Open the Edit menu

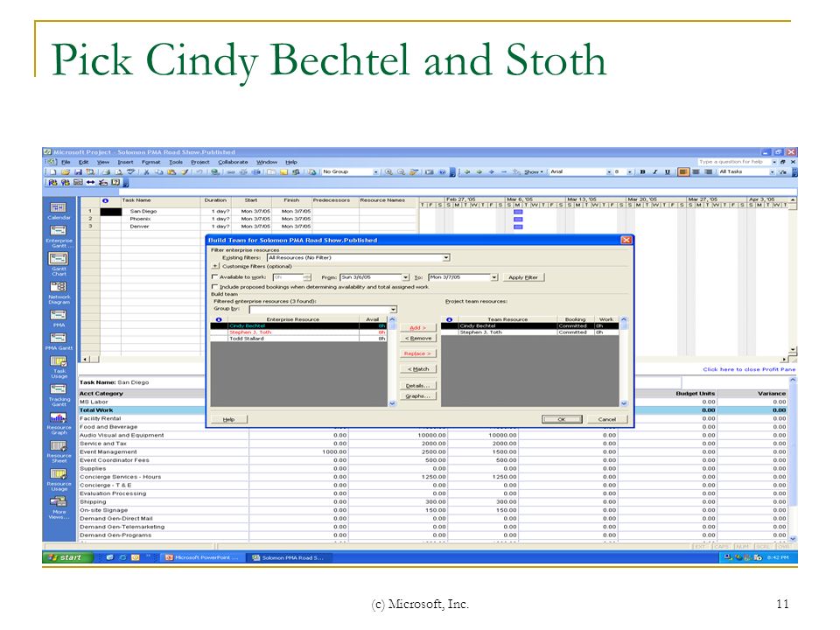(84, 162)
